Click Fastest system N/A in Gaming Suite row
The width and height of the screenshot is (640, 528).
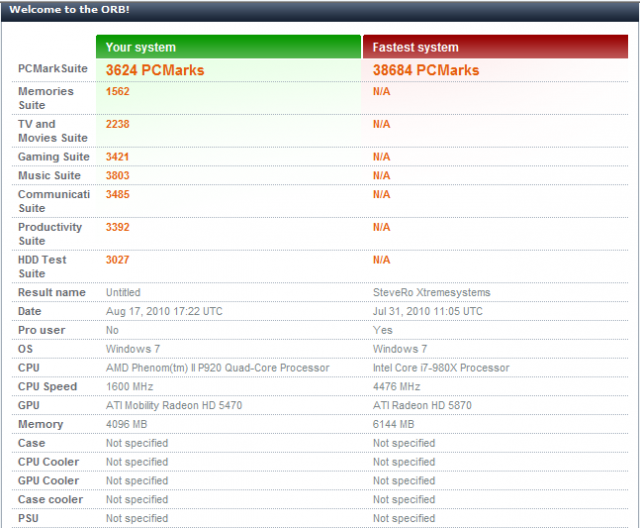click(381, 157)
